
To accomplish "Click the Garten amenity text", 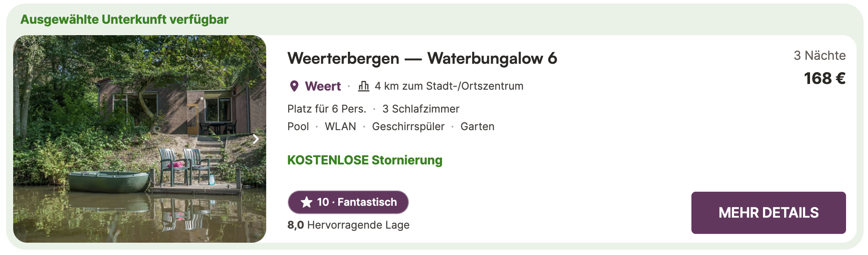I will pyautogui.click(x=477, y=127).
